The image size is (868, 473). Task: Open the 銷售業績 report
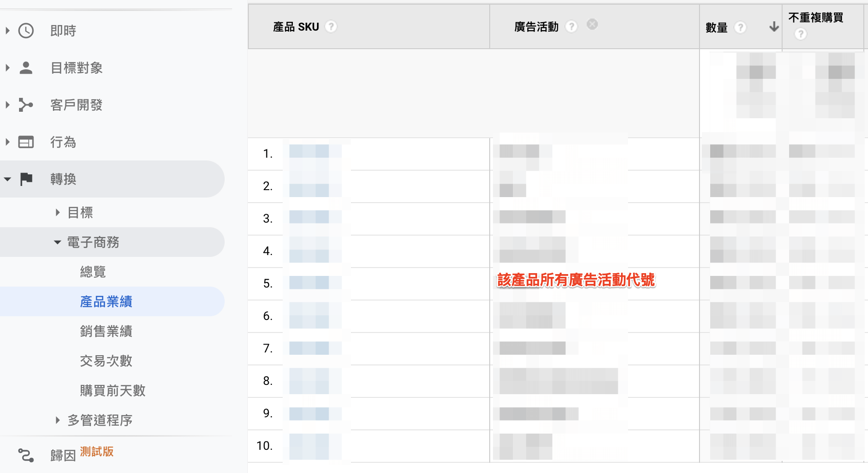tap(106, 331)
